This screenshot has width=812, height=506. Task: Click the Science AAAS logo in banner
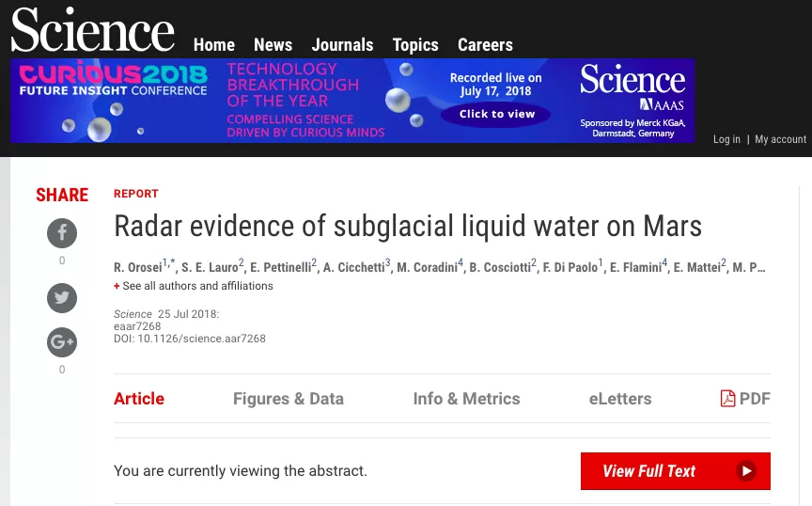(x=632, y=87)
